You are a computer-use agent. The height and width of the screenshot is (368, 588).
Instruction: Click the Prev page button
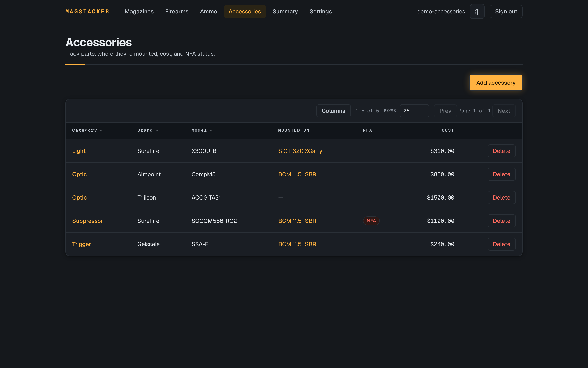445,111
